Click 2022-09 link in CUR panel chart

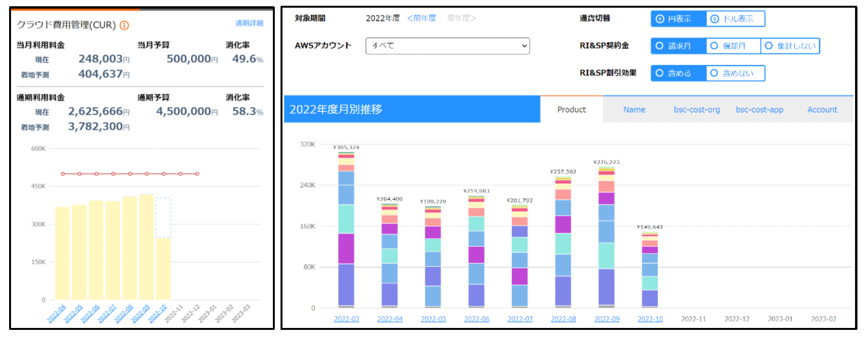(x=140, y=314)
